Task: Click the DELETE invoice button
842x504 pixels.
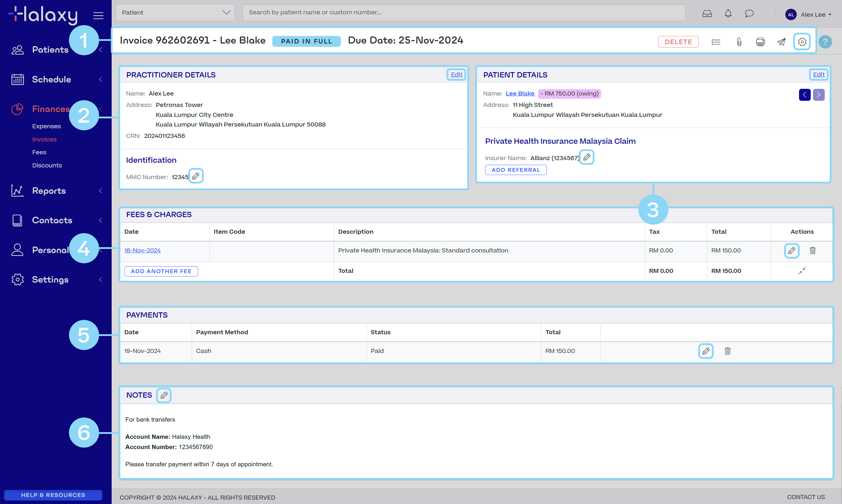Action: pyautogui.click(x=678, y=42)
